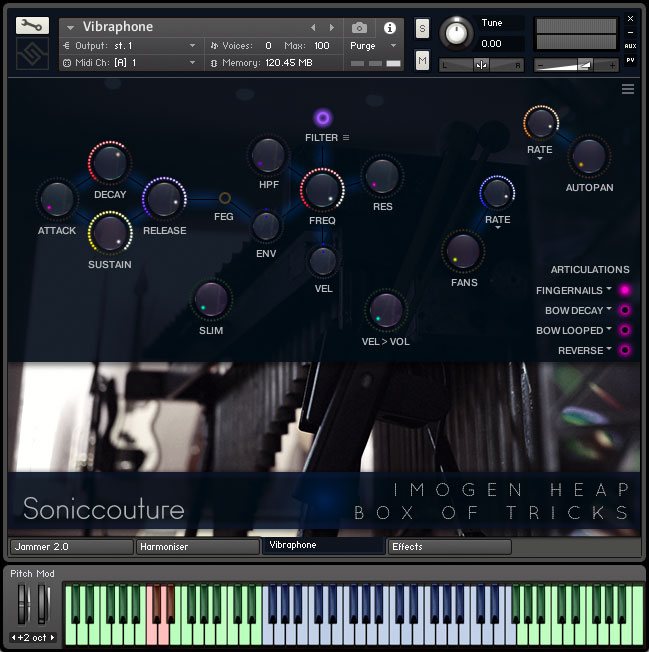Switch to the Effects tab

449,547
